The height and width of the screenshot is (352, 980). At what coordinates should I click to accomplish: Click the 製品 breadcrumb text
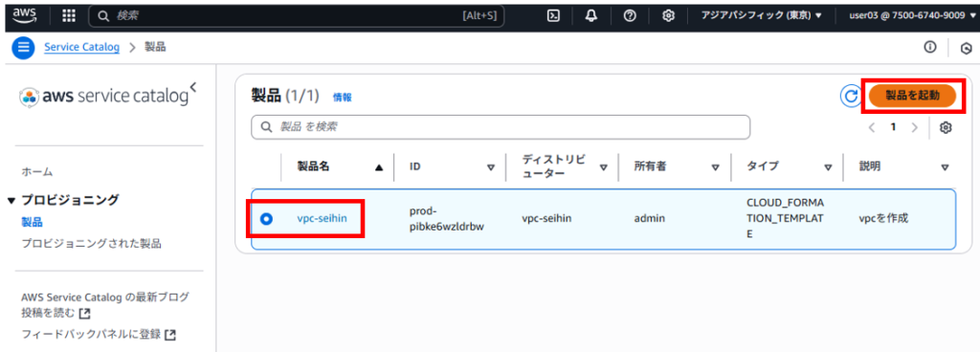(155, 48)
